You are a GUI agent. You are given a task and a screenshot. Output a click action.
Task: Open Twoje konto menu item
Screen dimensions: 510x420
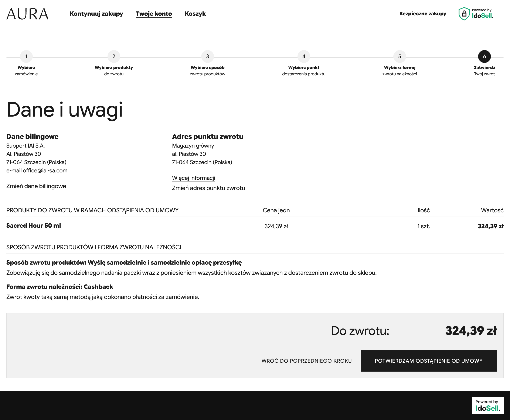click(154, 14)
